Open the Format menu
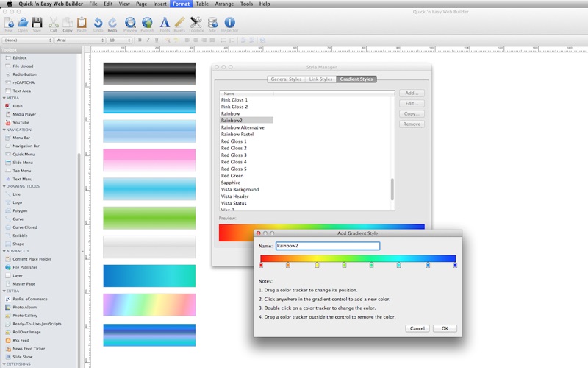 click(181, 4)
